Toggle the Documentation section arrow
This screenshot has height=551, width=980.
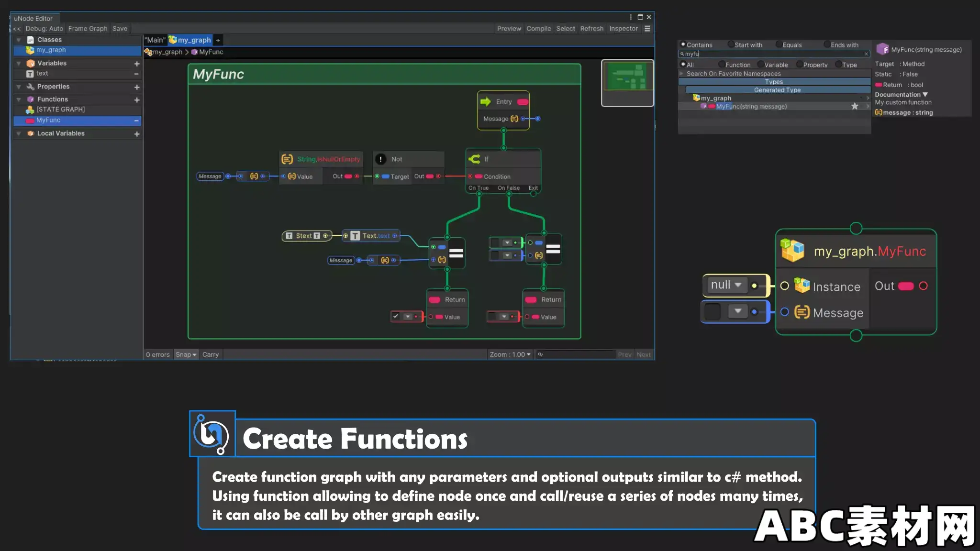(x=925, y=95)
